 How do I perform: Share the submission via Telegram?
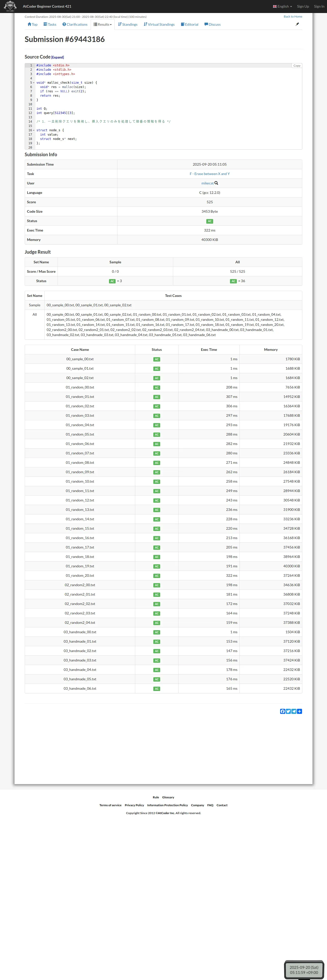[294, 711]
